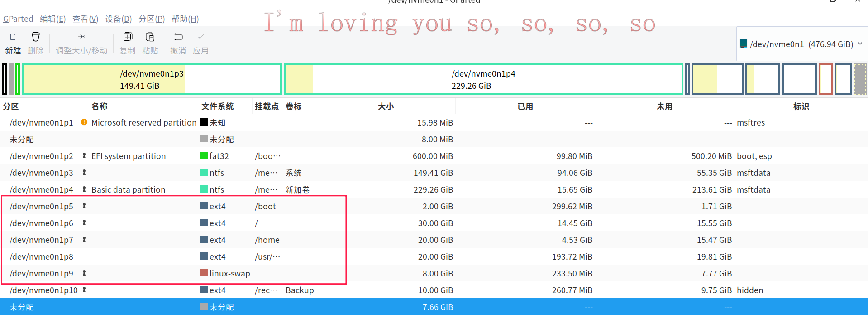Click the 'boot, esp' flags cell

754,156
